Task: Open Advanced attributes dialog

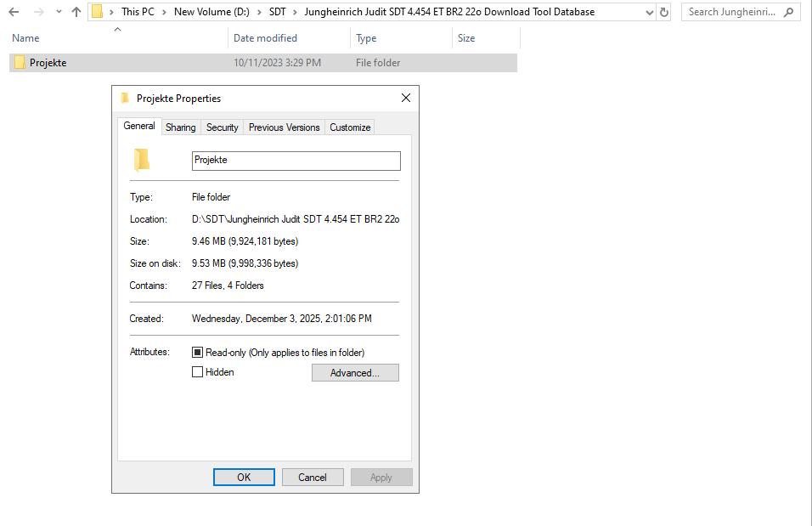Action: tap(355, 372)
